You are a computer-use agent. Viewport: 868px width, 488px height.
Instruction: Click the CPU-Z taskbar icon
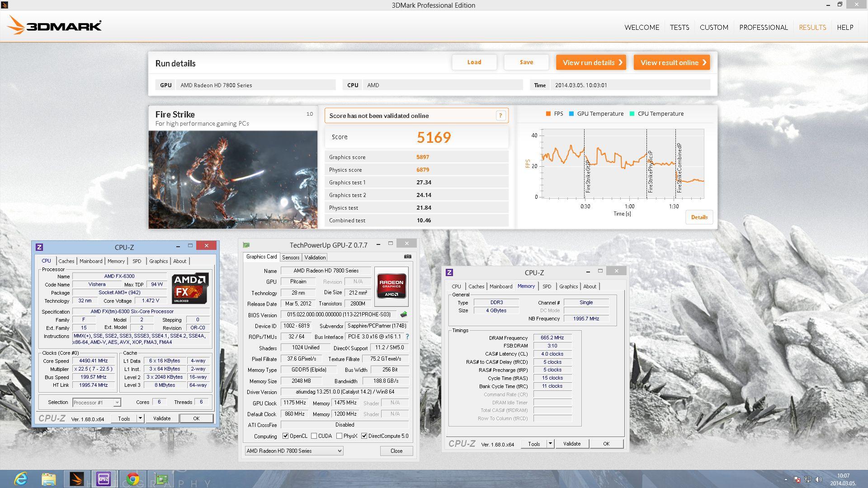[104, 479]
